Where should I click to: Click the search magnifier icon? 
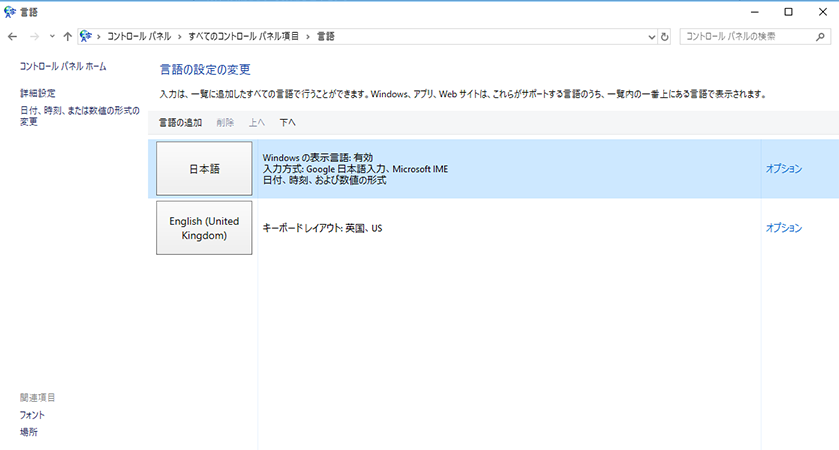tap(820, 36)
